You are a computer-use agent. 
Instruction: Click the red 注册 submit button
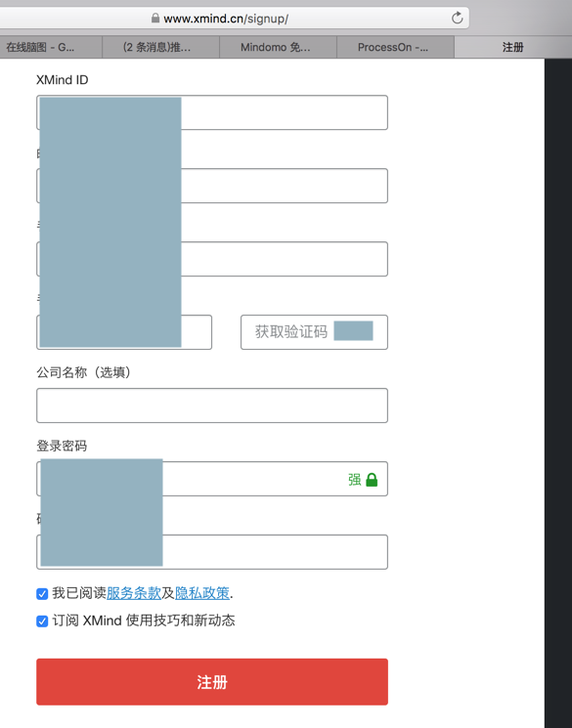[x=212, y=681]
